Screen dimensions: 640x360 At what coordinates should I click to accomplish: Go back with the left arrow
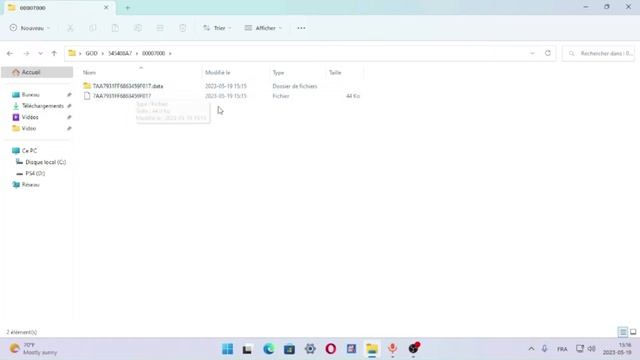click(x=10, y=53)
